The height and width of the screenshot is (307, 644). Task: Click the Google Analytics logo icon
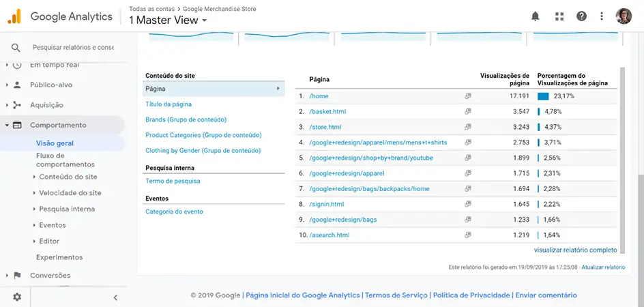(14, 16)
